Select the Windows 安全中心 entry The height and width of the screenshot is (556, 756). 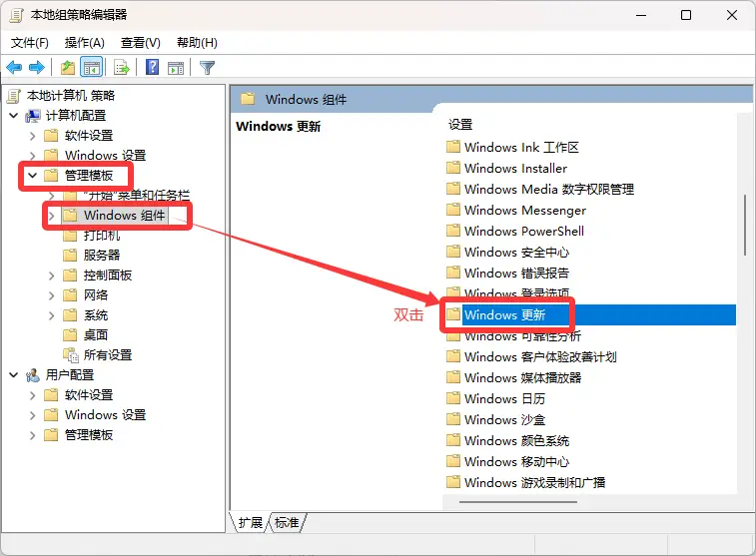[516, 252]
